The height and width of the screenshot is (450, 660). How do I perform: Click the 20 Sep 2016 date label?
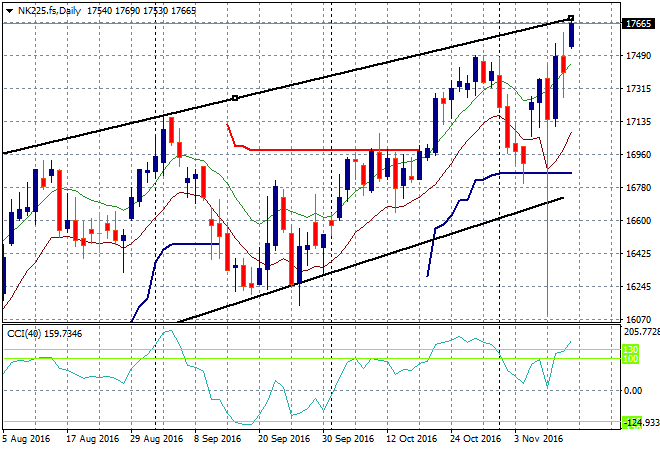tap(284, 439)
